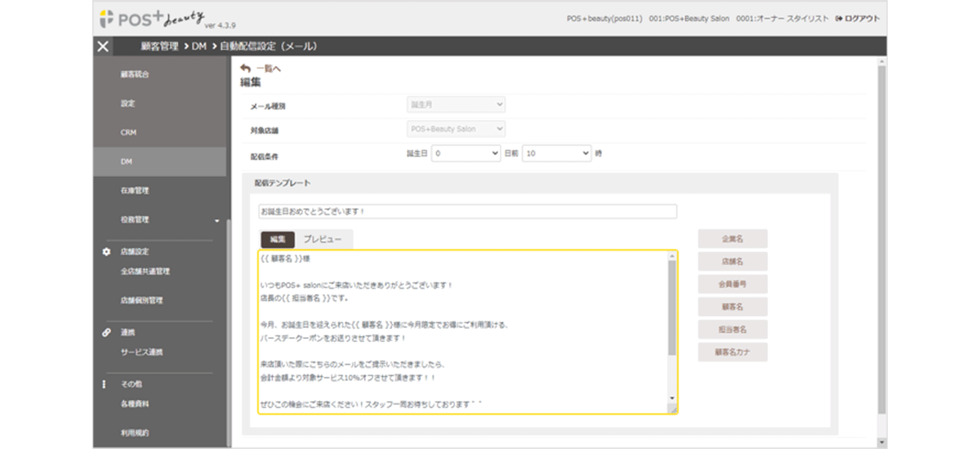This screenshot has height=449, width=980.
Task: Click the 店舗設定 gear icon
Action: pyautogui.click(x=105, y=251)
